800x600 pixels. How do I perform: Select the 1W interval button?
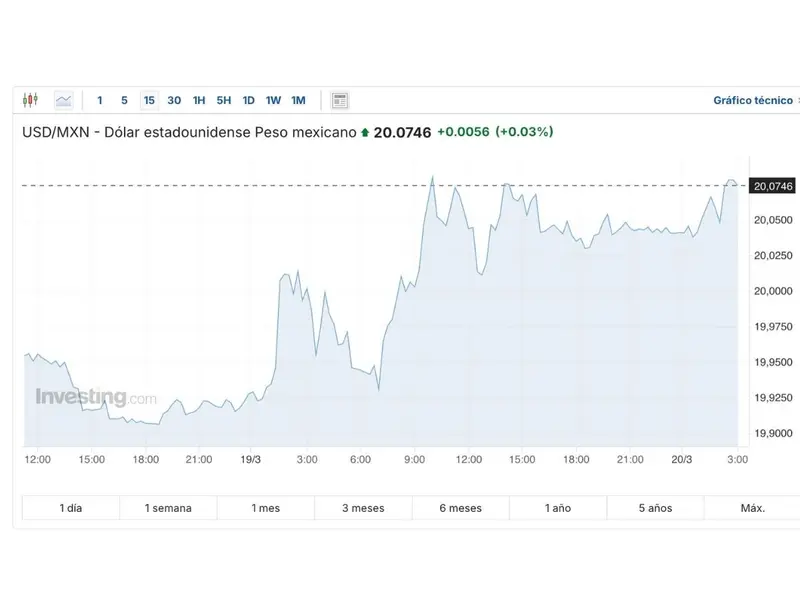(273, 100)
